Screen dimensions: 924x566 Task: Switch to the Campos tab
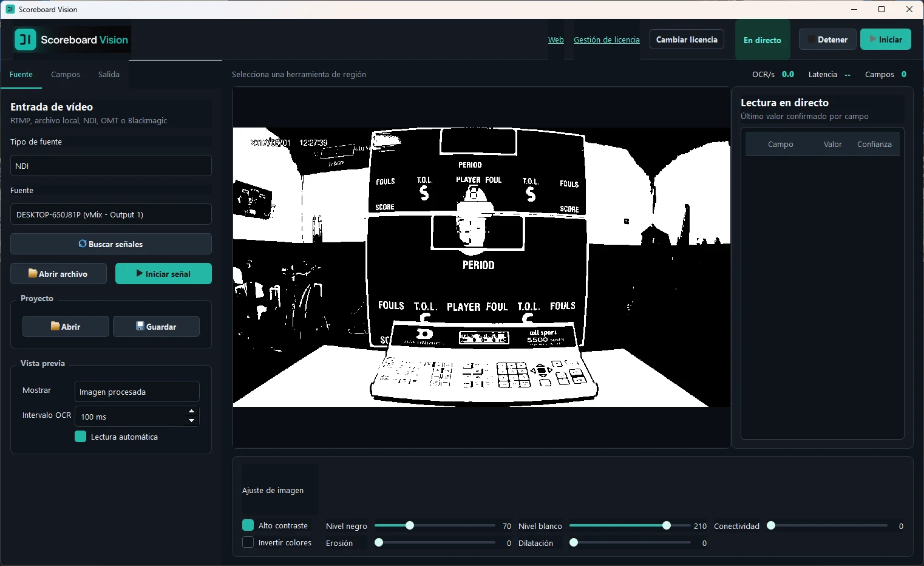tap(66, 74)
